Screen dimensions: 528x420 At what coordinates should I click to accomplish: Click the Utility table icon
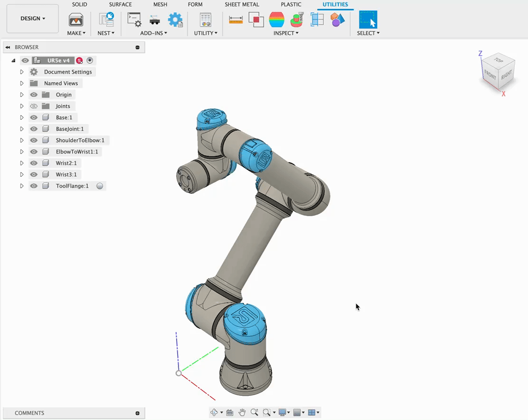point(206,20)
